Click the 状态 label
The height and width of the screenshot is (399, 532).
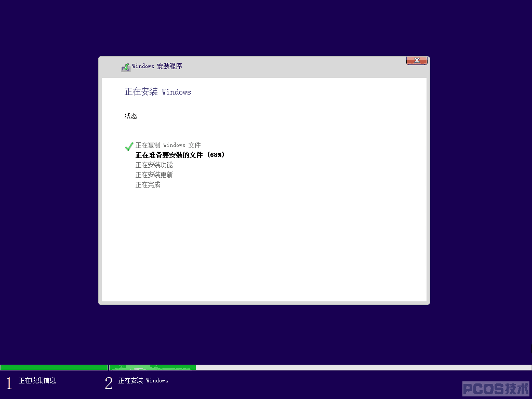pos(130,116)
